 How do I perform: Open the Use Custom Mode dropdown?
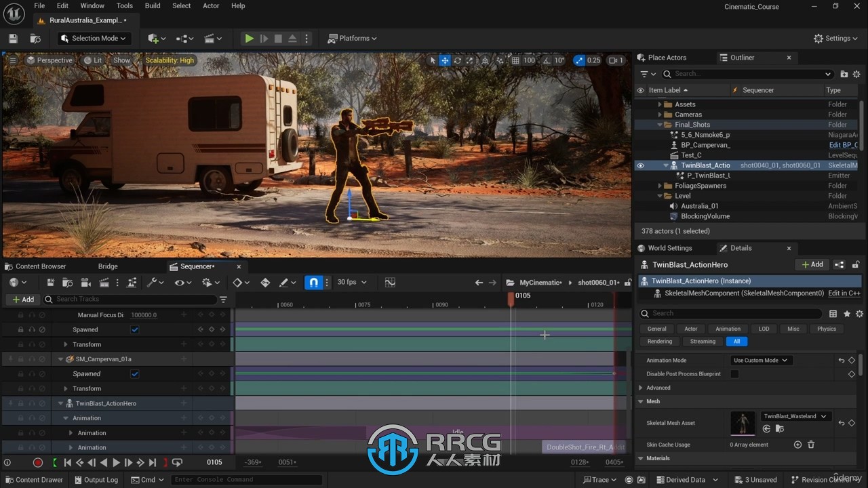(760, 361)
